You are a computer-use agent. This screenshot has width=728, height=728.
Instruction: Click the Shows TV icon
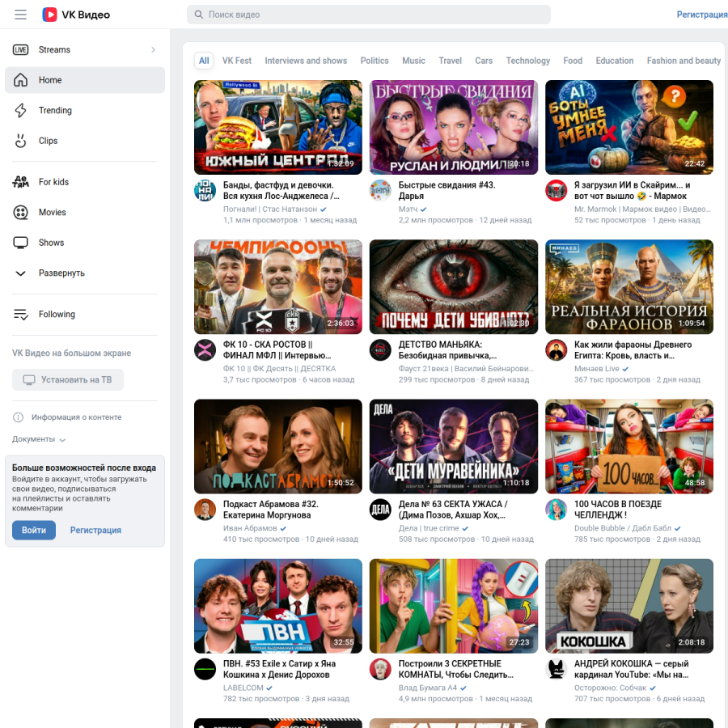20,243
